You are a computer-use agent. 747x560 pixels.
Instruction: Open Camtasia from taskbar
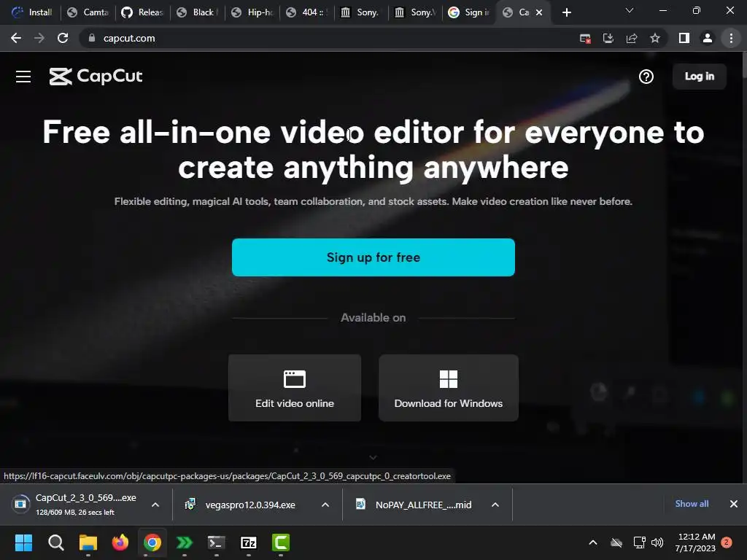click(281, 542)
